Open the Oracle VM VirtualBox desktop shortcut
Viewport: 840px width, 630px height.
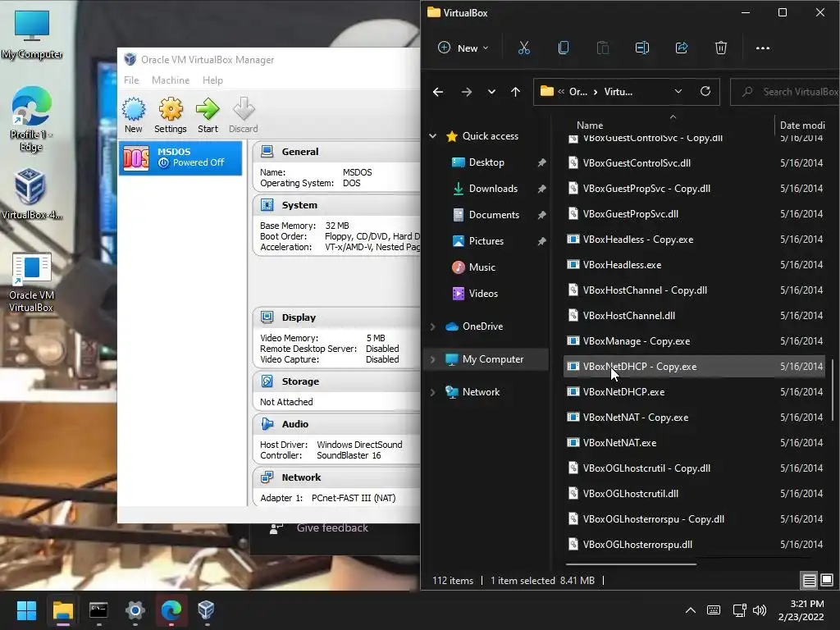tap(31, 282)
